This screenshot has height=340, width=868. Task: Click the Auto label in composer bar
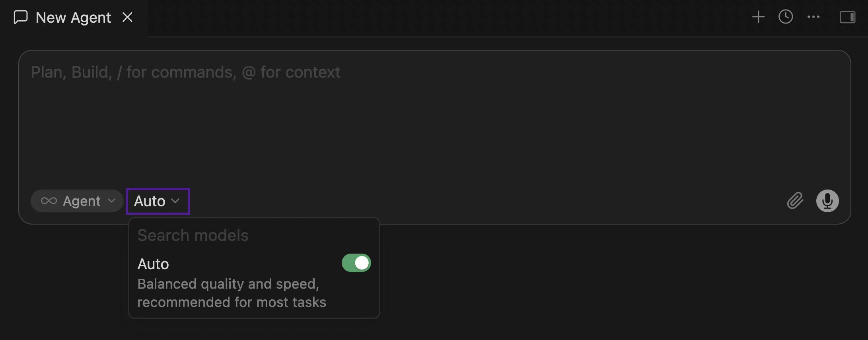[150, 201]
